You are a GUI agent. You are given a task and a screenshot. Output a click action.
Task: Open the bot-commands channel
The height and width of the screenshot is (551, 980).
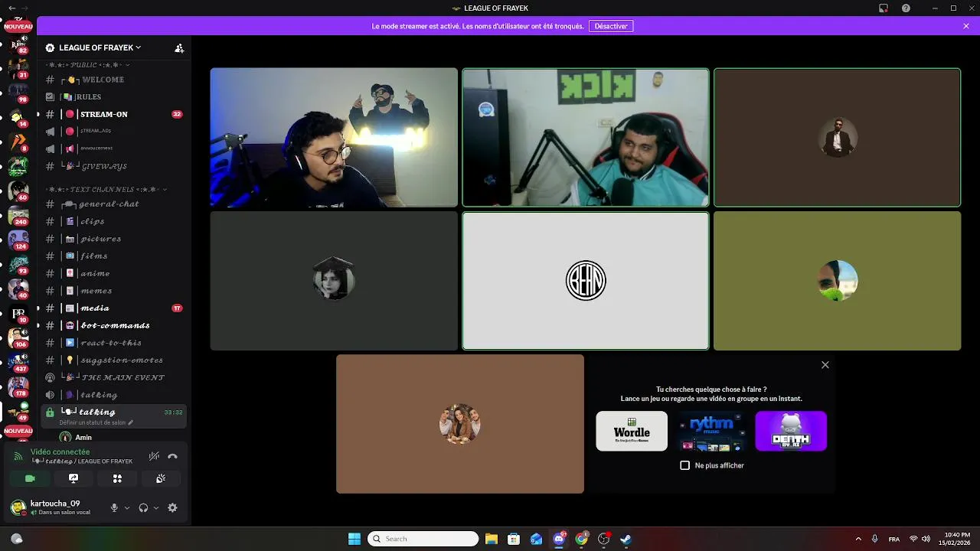click(x=113, y=325)
